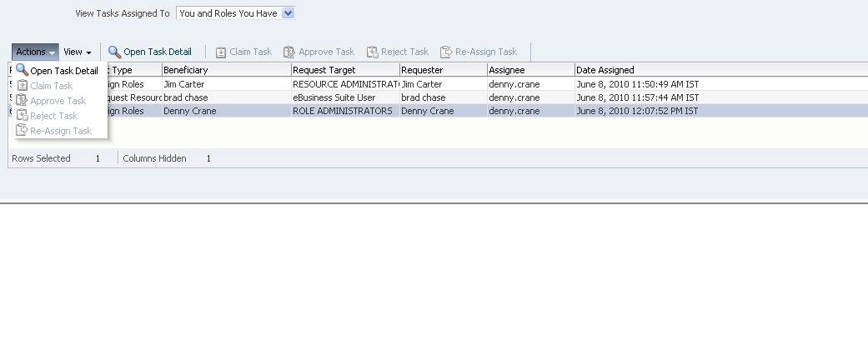Select the brad chase beneficiary cell
Screen dimensions: 868x360
click(x=227, y=97)
